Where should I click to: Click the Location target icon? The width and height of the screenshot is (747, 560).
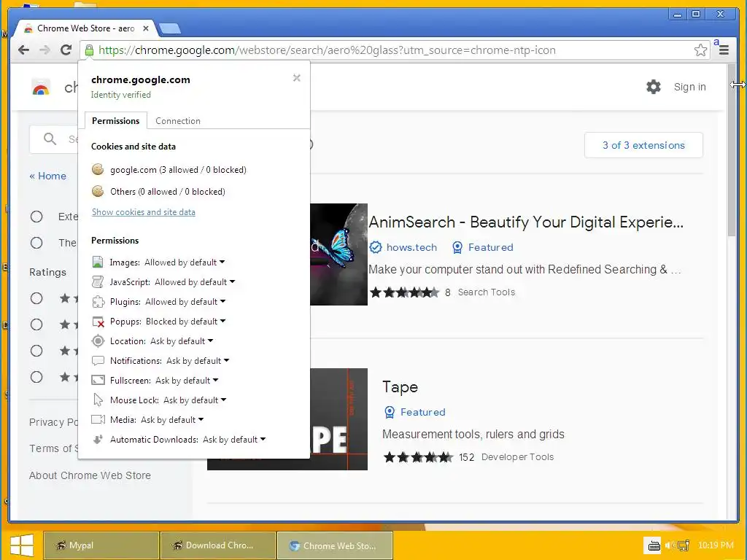pyautogui.click(x=98, y=341)
